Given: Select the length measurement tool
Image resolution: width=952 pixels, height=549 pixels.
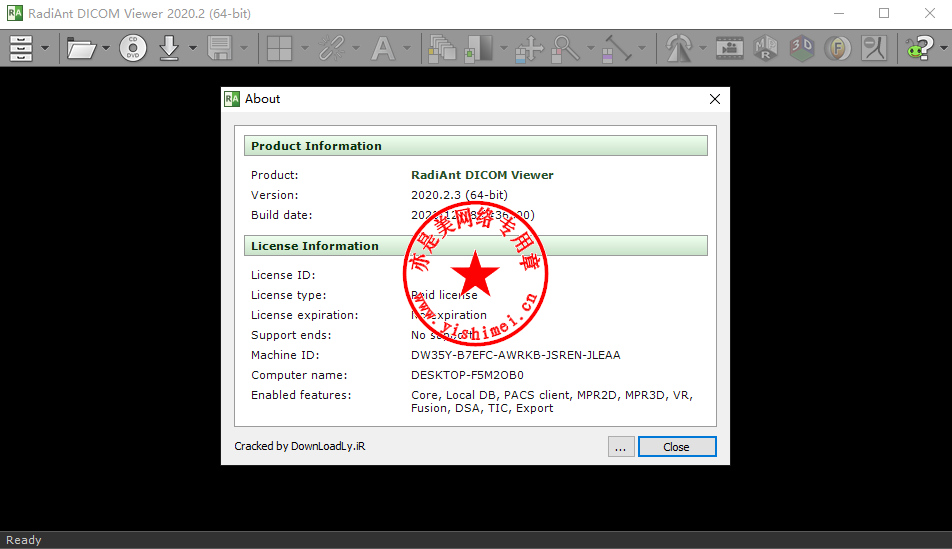Looking at the screenshot, I should click(616, 48).
